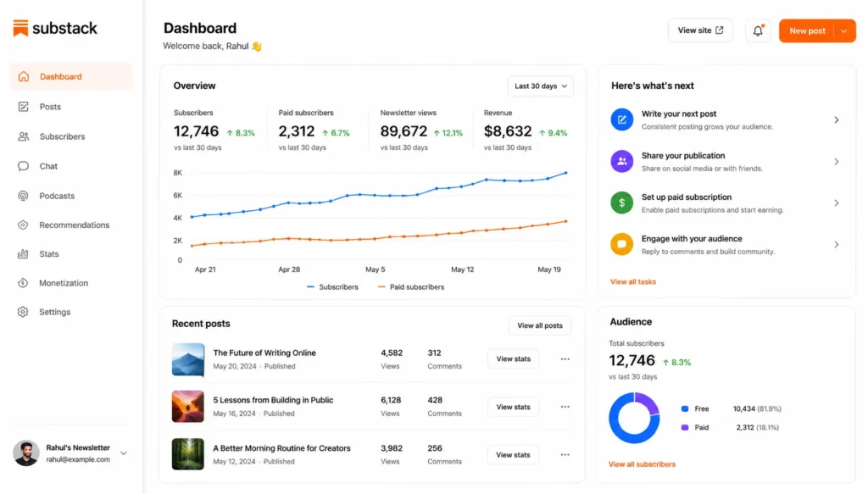Open Engage with your audience chevron

(837, 245)
